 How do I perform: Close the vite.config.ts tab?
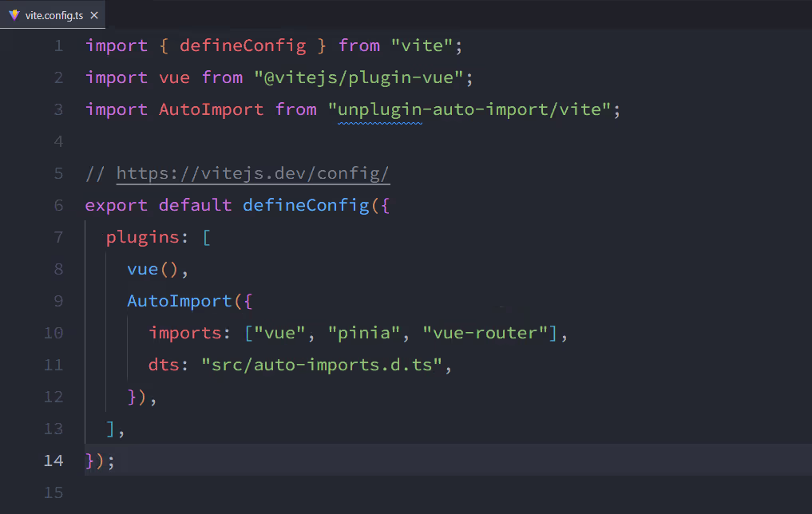(x=94, y=15)
